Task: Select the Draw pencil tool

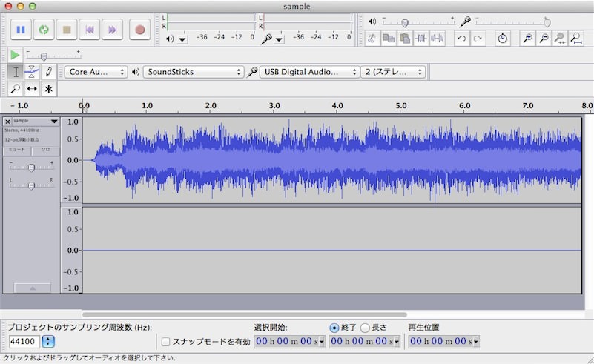Action: click(48, 72)
